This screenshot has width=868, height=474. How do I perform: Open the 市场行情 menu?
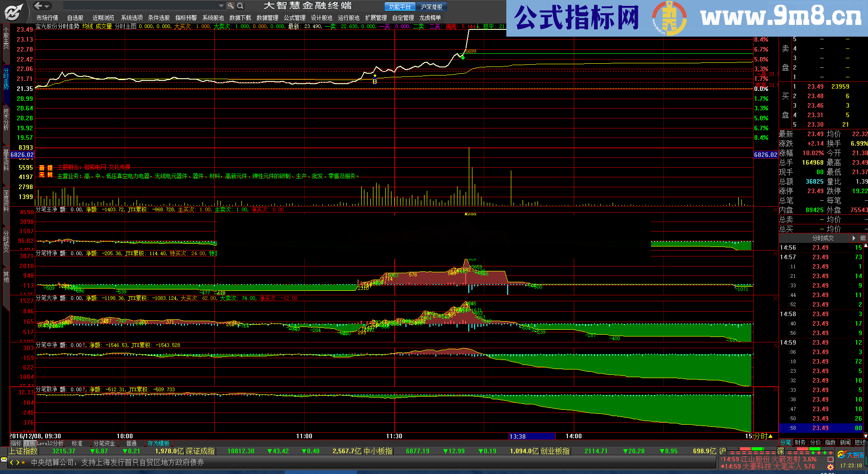point(47,17)
